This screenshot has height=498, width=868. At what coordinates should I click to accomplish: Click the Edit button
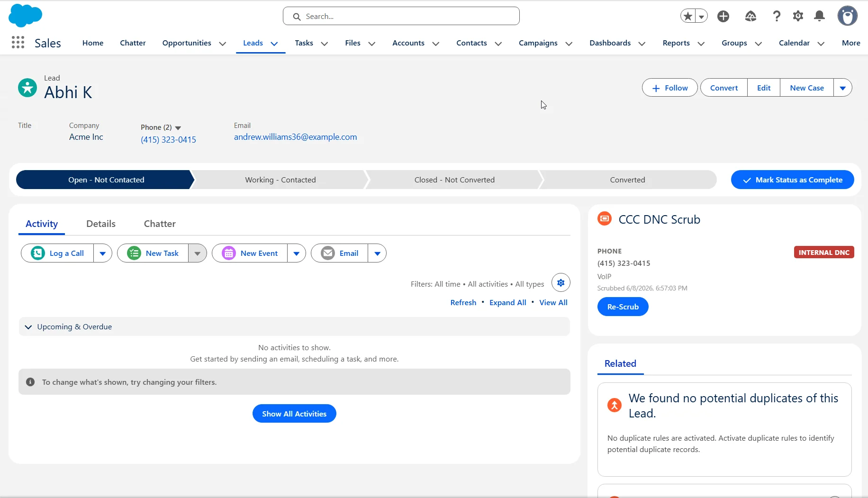[x=764, y=88]
